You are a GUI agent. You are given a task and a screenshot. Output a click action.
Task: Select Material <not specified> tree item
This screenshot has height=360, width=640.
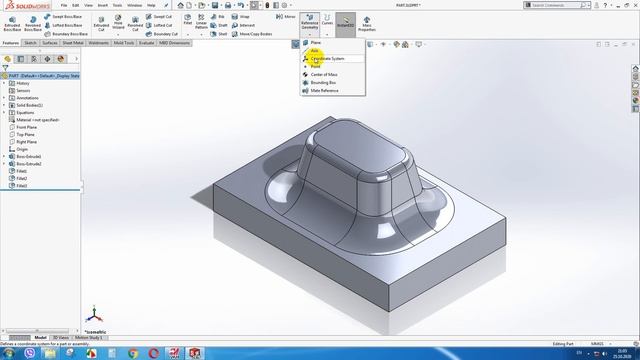(34, 120)
